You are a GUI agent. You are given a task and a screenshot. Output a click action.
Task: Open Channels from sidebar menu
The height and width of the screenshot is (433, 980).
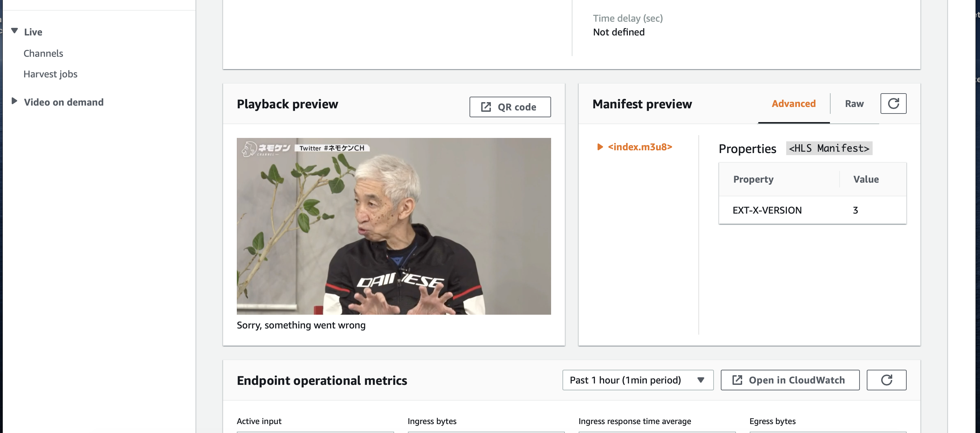[x=42, y=53]
